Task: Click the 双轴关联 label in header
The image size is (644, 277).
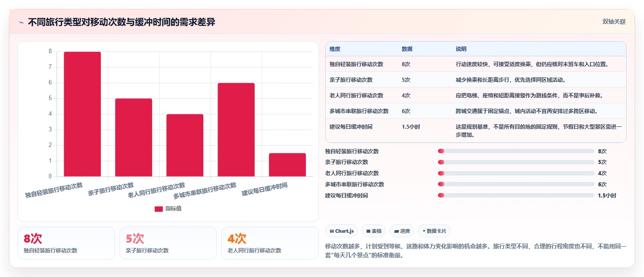Action: (614, 21)
